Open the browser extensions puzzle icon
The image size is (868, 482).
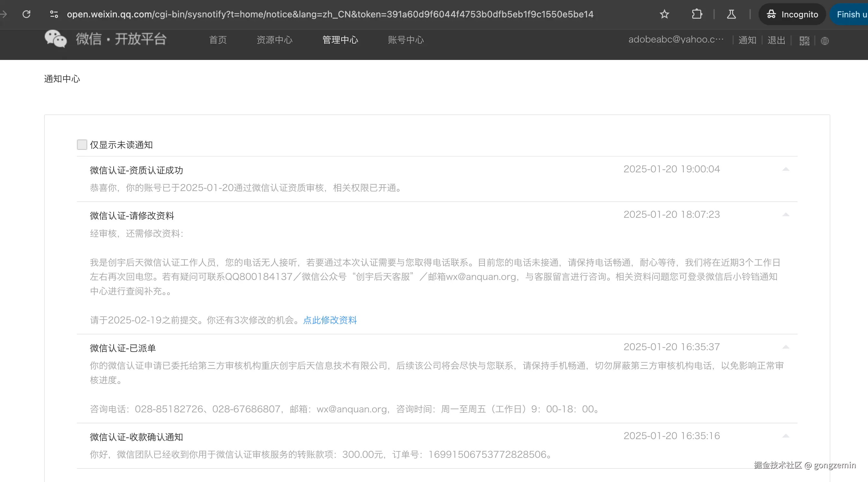coord(696,14)
